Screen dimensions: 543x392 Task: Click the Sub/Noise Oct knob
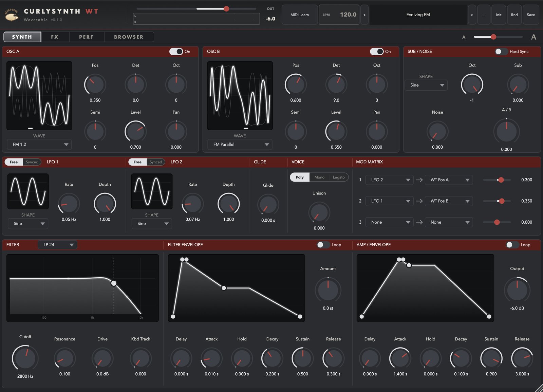pos(472,85)
